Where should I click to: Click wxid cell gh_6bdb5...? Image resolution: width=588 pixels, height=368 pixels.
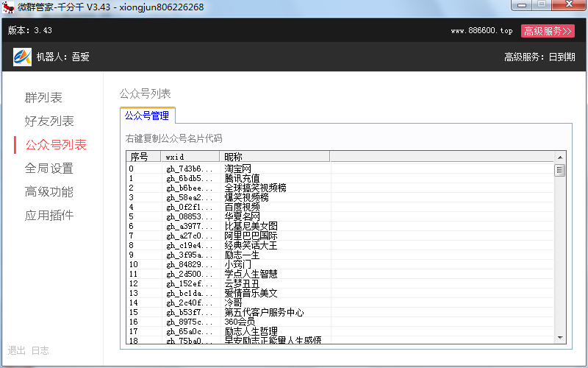[190, 178]
